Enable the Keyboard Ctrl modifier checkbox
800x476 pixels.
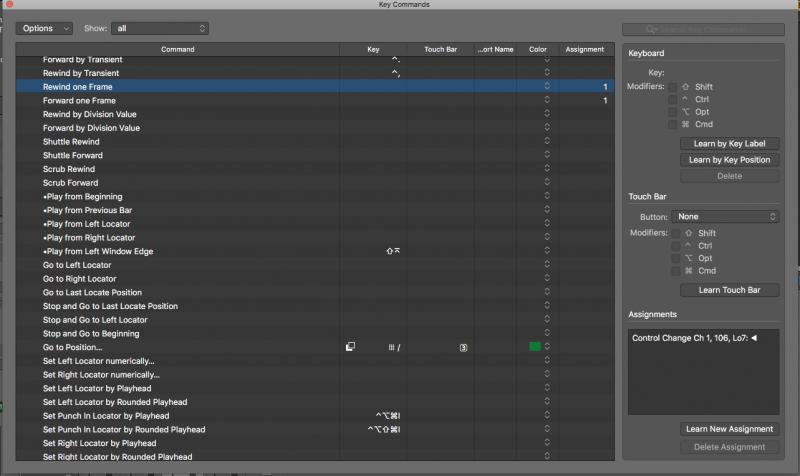[672, 99]
